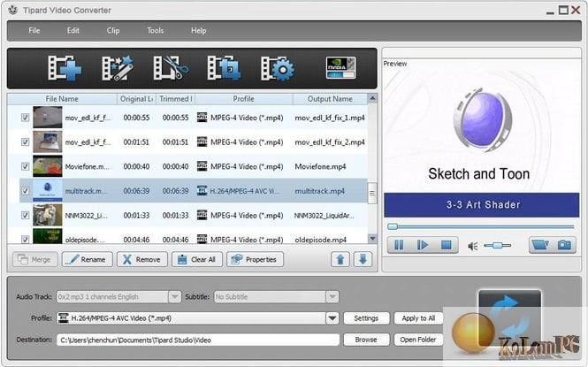
Task: Click the preview progress slider handle
Action: 393,226
